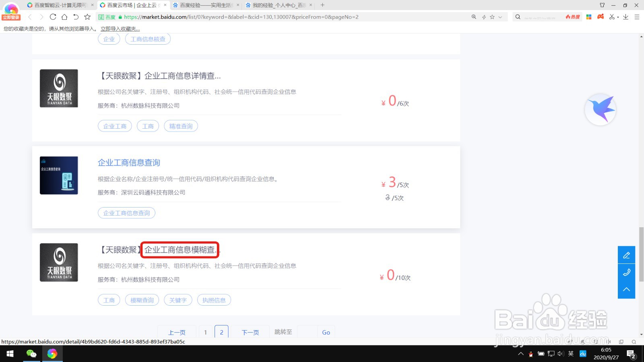644x362 pixels.
Task: Open the 立即登录 login icon at top left
Action: coord(10,10)
